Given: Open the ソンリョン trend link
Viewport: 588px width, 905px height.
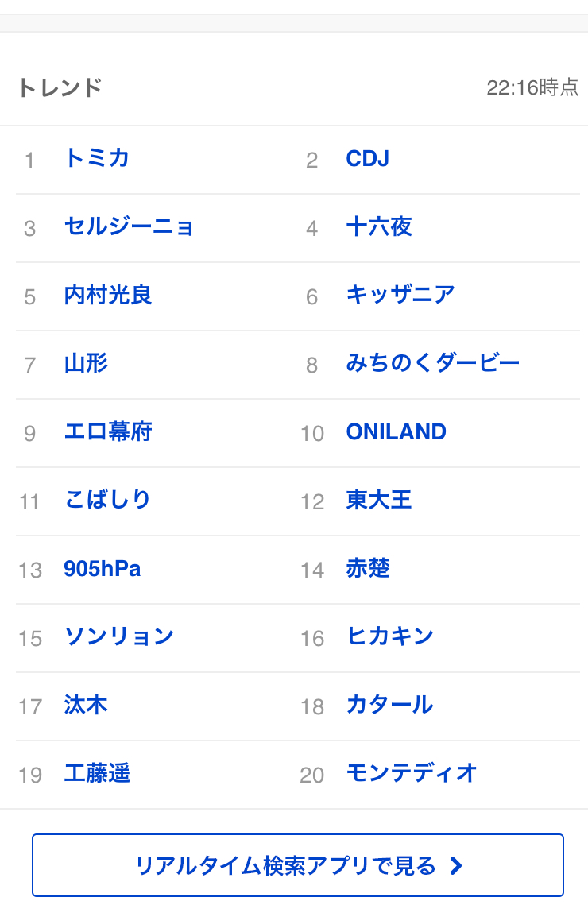Looking at the screenshot, I should click(x=119, y=636).
